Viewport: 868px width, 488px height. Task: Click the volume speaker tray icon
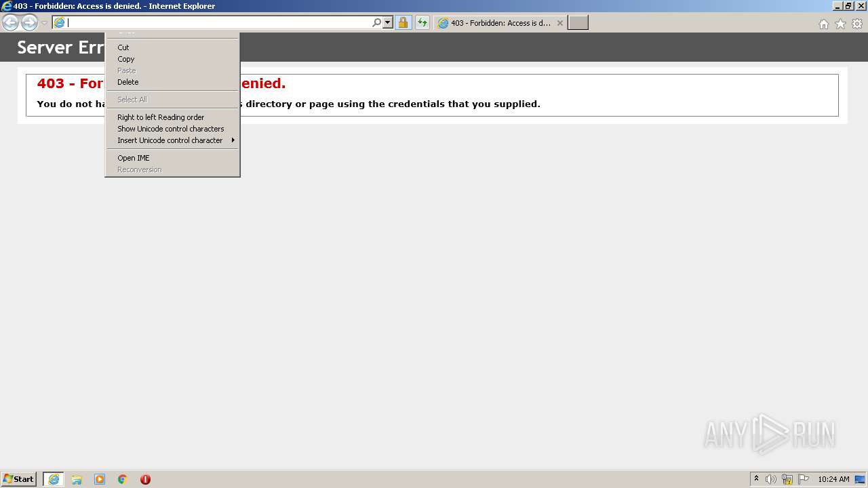(771, 479)
